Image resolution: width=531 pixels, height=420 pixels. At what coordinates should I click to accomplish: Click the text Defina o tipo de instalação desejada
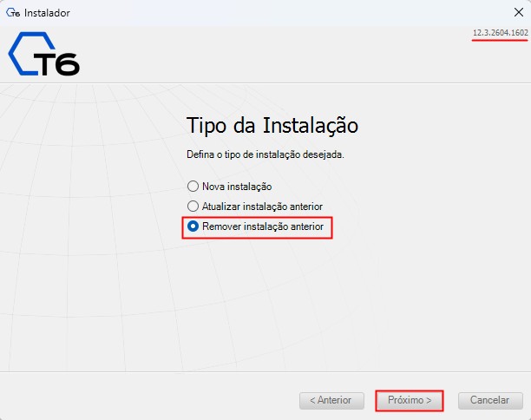point(265,154)
